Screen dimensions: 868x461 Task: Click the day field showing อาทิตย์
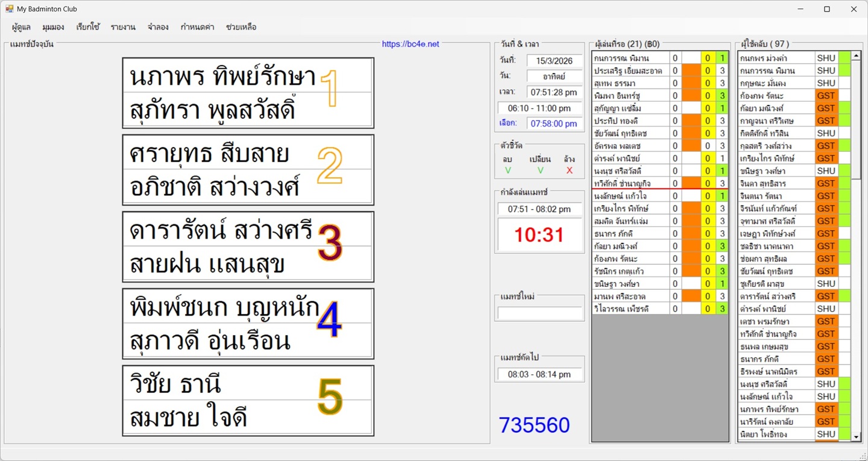[x=554, y=76]
